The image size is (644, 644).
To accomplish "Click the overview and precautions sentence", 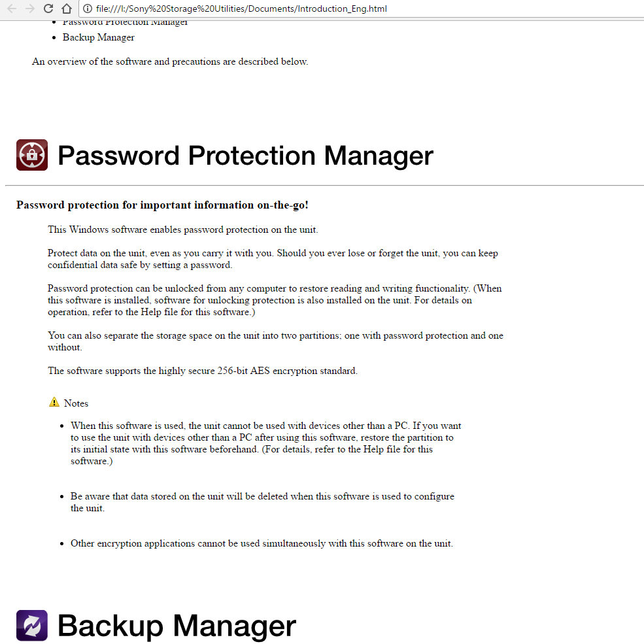I will pos(170,61).
